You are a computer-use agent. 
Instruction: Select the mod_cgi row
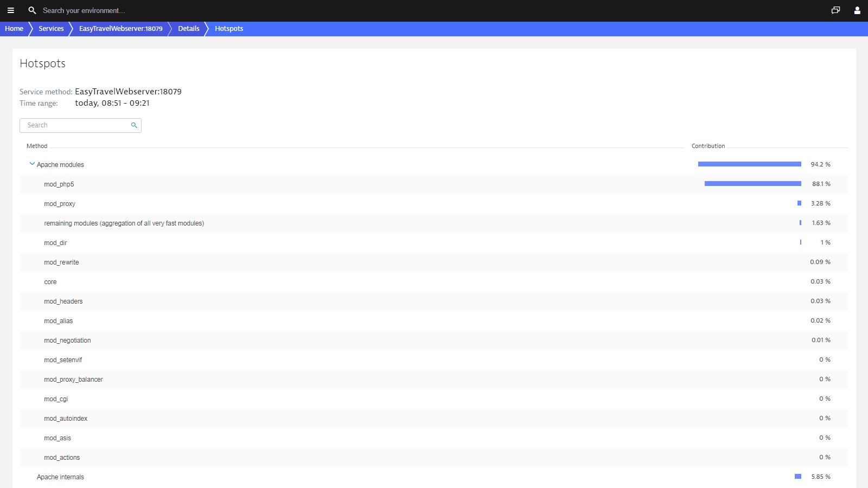pyautogui.click(x=434, y=399)
